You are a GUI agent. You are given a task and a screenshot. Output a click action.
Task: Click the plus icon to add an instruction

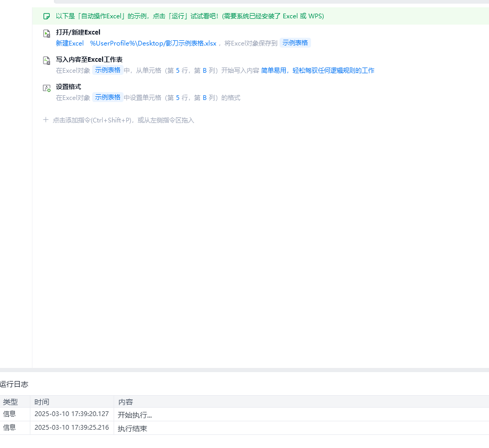[46, 120]
